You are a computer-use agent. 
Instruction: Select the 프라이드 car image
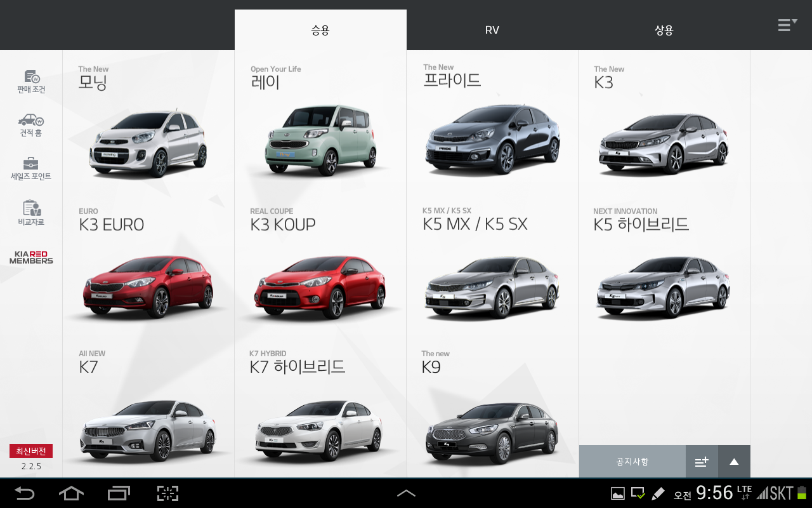pyautogui.click(x=492, y=140)
